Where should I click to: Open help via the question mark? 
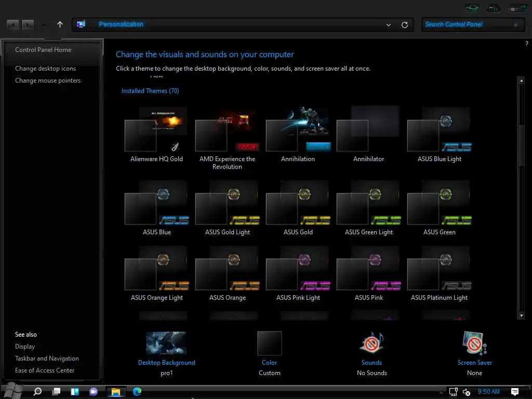point(527,44)
